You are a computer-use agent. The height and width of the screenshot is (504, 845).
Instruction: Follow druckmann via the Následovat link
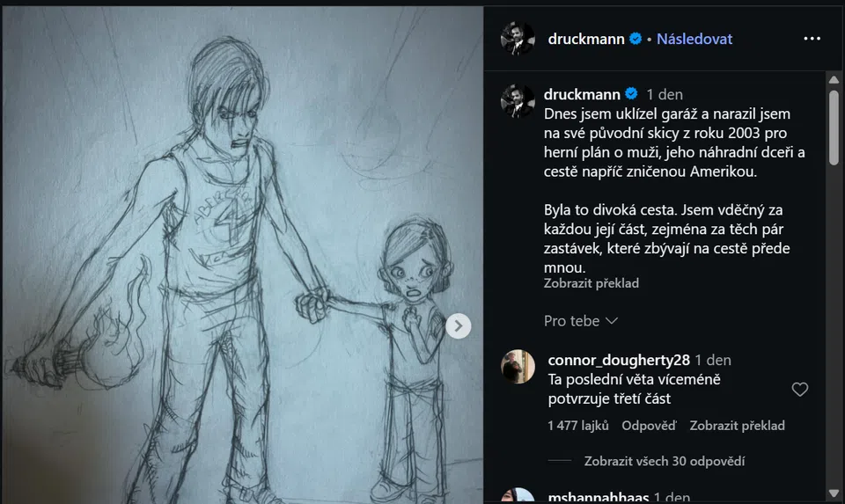click(694, 39)
